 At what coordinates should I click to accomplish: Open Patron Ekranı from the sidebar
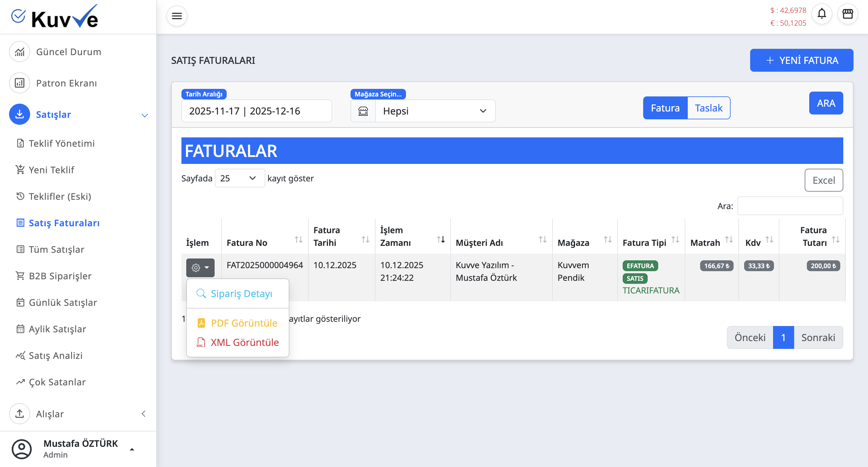[x=66, y=83]
